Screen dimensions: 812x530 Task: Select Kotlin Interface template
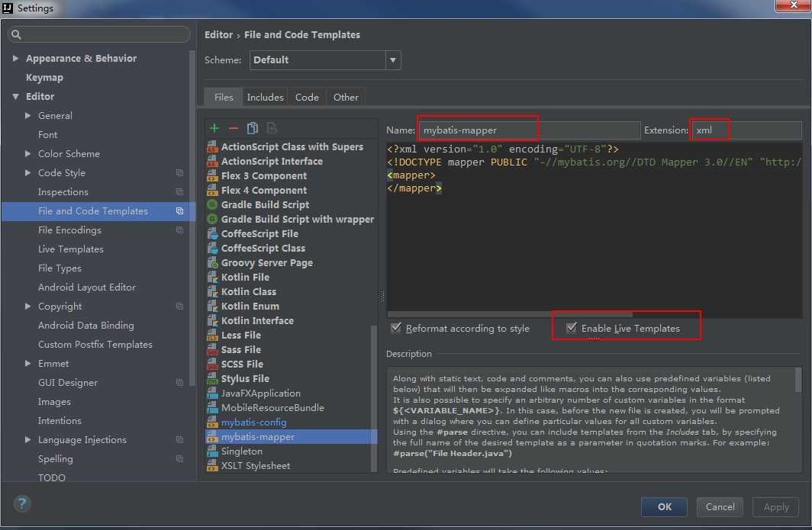click(x=291, y=321)
